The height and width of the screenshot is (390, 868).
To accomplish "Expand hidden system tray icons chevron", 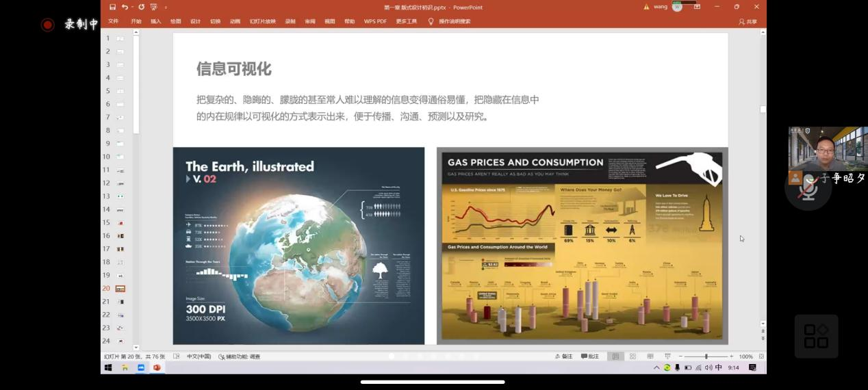I will click(656, 367).
